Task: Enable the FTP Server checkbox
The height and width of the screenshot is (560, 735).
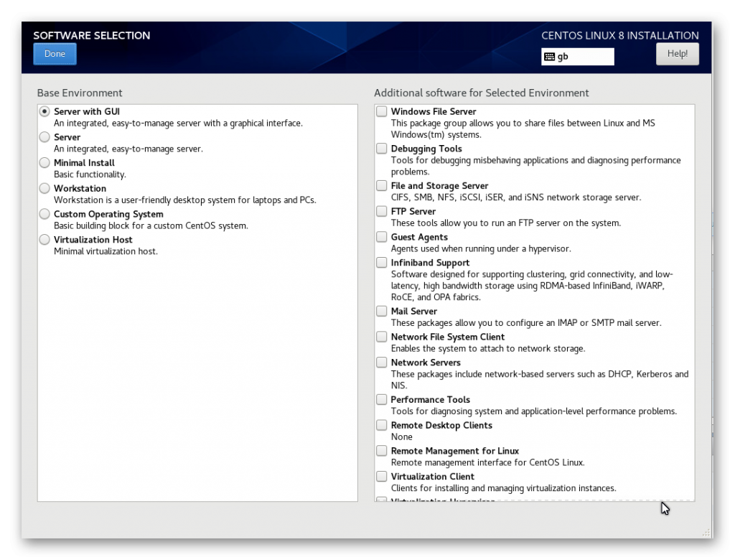Action: pos(382,211)
